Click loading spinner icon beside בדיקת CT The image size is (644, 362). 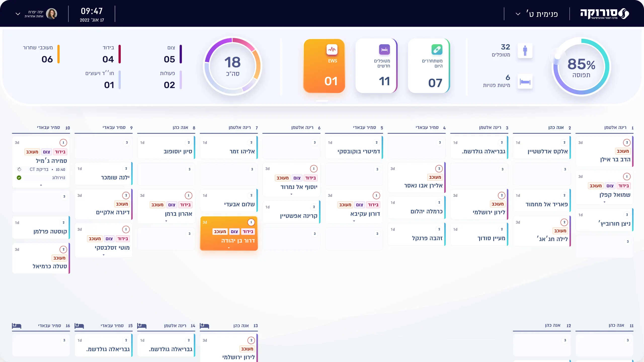click(x=19, y=169)
